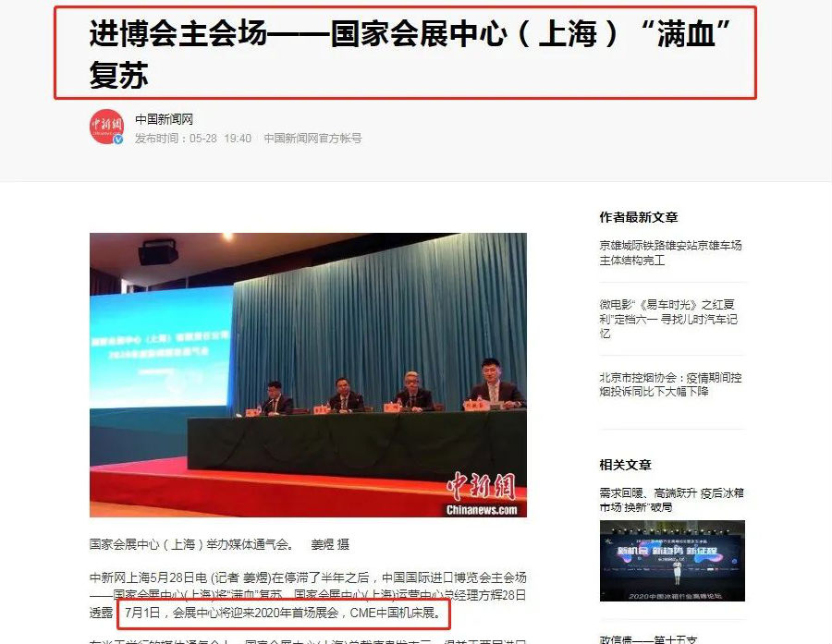Click the blue verification badge on the avatar
The image size is (832, 644).
pos(118,140)
